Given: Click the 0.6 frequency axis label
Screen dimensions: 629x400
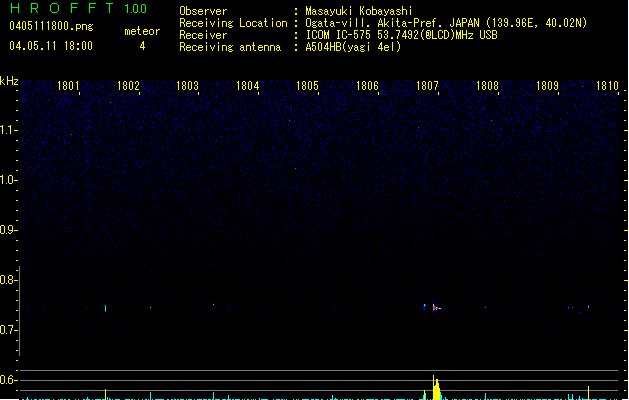Looking at the screenshot, I should coord(9,380).
